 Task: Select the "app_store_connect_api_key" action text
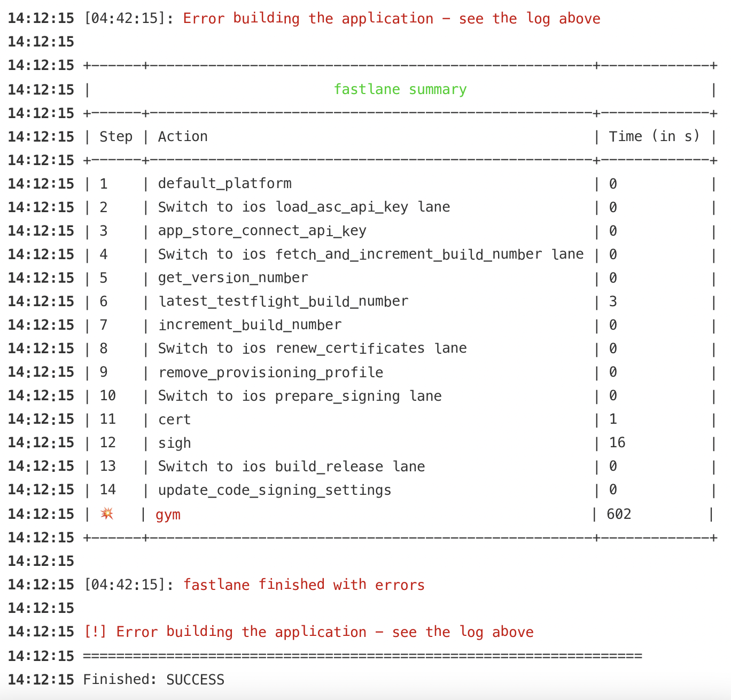(x=262, y=231)
